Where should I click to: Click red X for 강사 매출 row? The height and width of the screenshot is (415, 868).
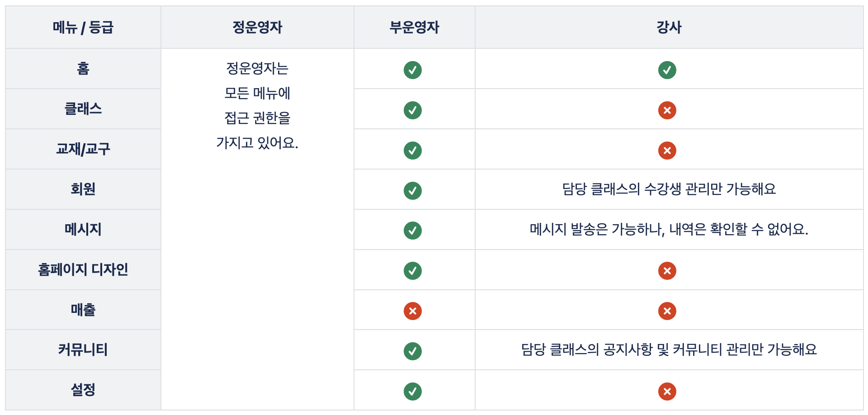tap(667, 311)
